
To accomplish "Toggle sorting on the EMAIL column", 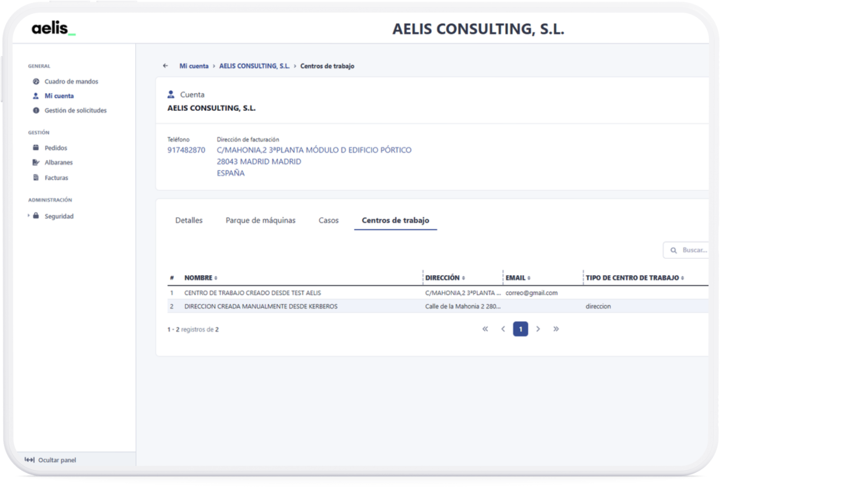I will coord(529,278).
